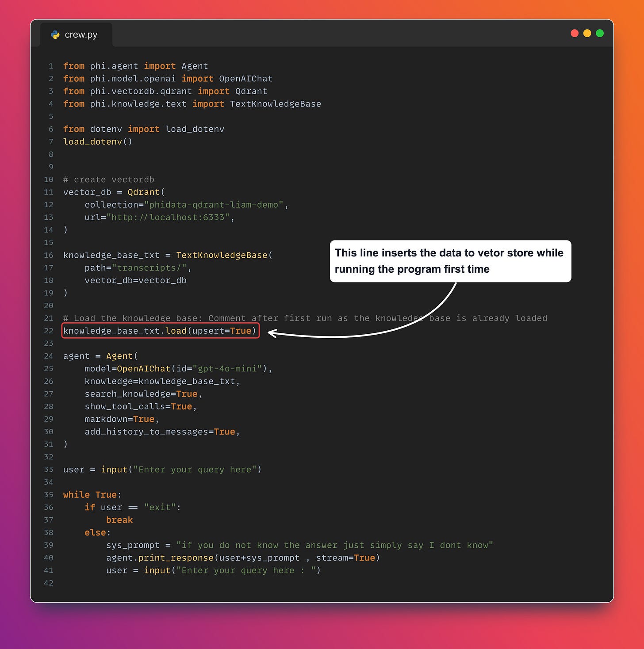Click 'markdown=True,' on line 29
The width and height of the screenshot is (644, 649).
122,419
